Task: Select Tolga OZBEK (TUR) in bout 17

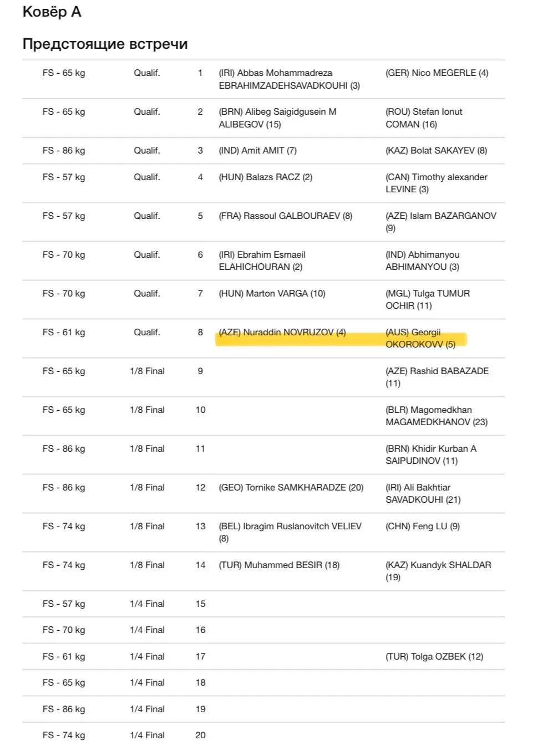Action: pos(434,656)
